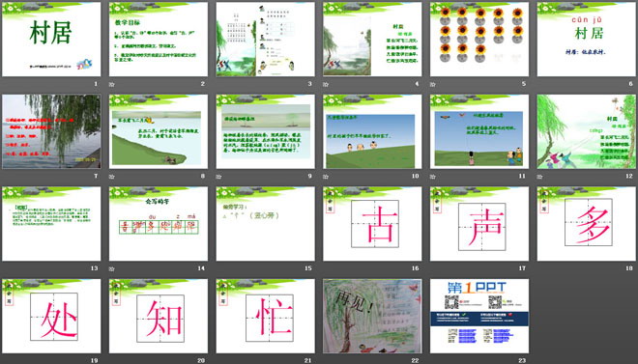Click the slide number label 16
The width and height of the screenshot is (638, 364).
tap(416, 268)
